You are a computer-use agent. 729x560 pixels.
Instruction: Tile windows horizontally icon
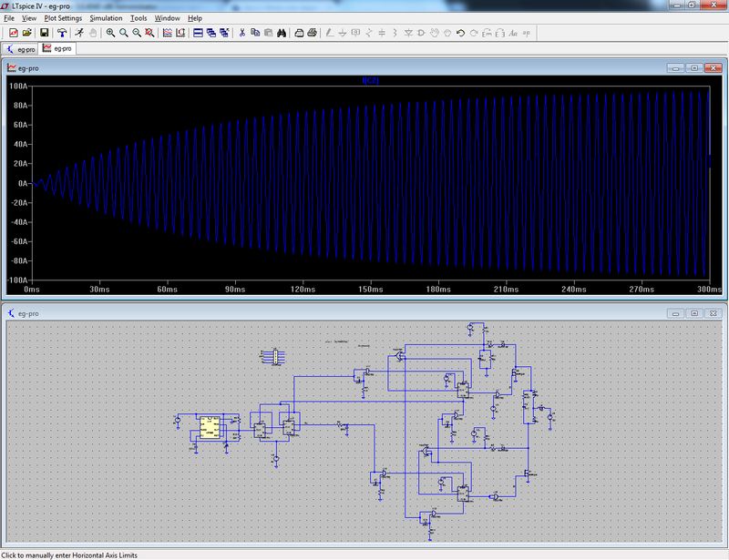click(198, 33)
